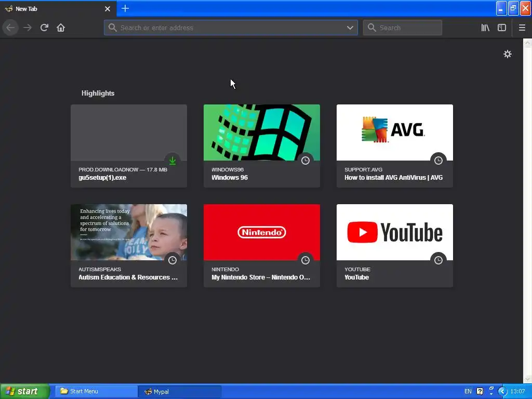Select Mypal in the taskbar
Image resolution: width=532 pixels, height=399 pixels.
pyautogui.click(x=180, y=392)
